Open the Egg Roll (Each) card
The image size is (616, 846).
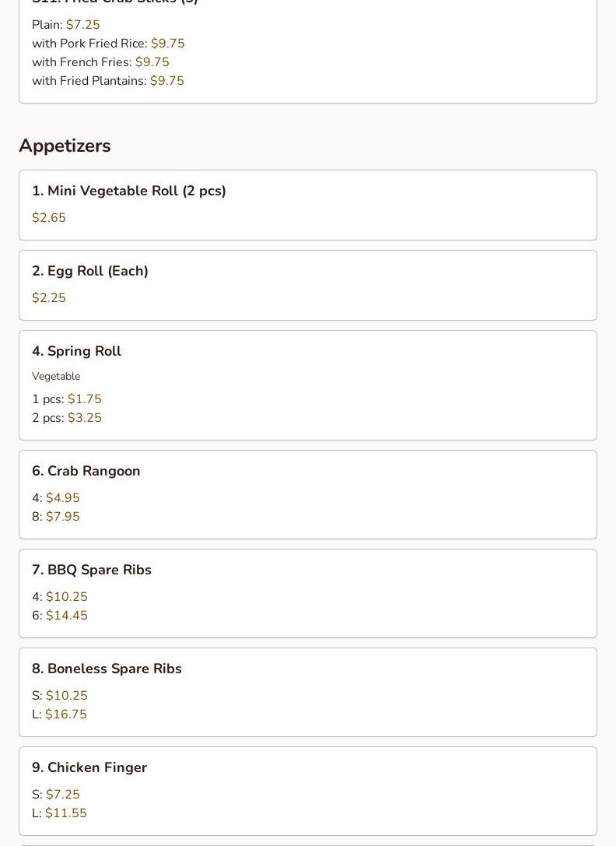(307, 285)
